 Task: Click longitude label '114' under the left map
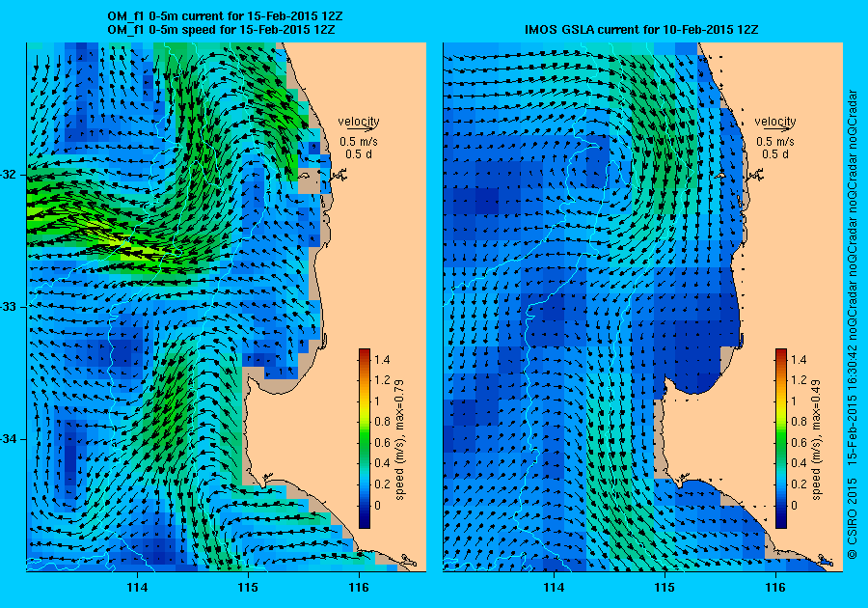(x=137, y=588)
